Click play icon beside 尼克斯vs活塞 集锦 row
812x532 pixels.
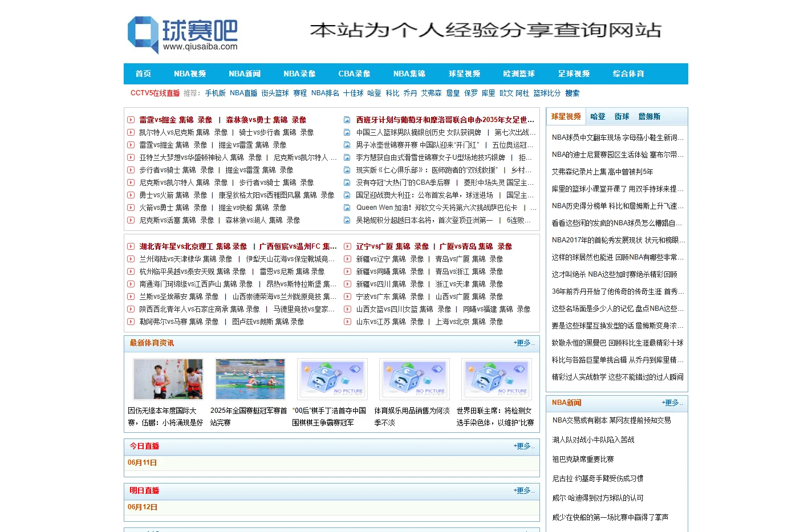(x=131, y=220)
